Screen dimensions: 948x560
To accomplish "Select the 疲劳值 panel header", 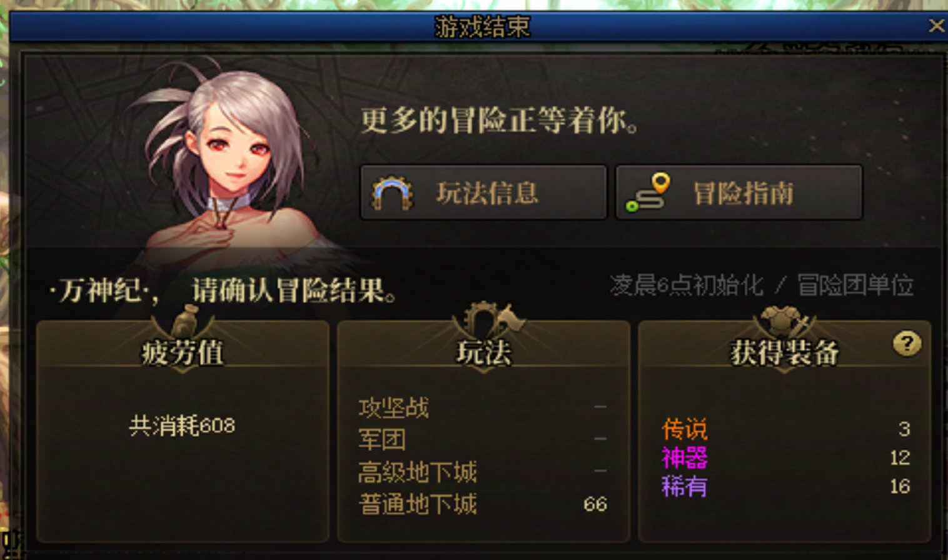I will (x=183, y=352).
